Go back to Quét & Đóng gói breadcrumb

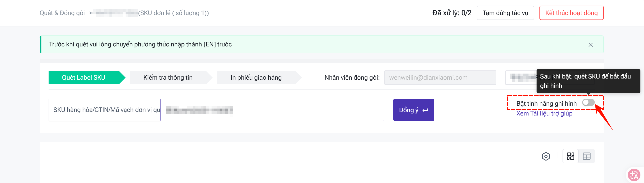(62, 13)
